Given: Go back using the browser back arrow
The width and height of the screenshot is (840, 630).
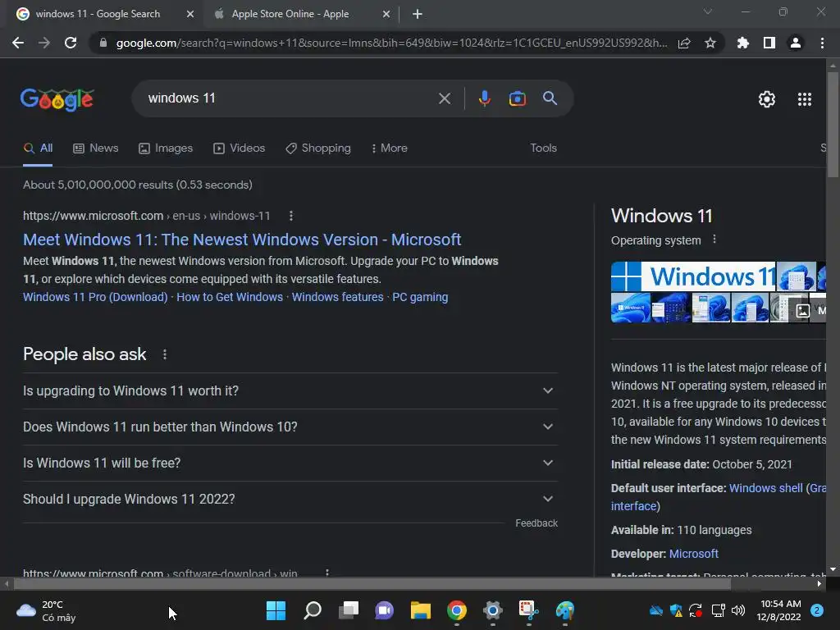Looking at the screenshot, I should pos(18,43).
